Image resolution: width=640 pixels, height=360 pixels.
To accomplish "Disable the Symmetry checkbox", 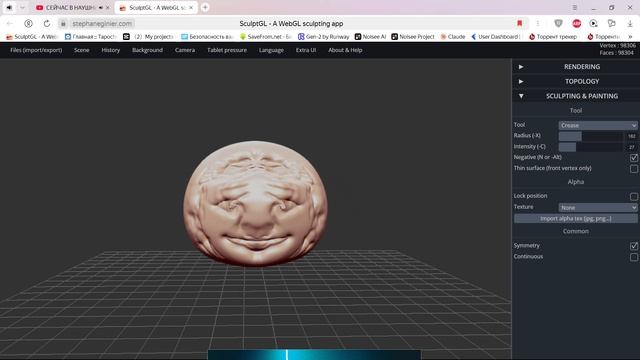I will [633, 246].
